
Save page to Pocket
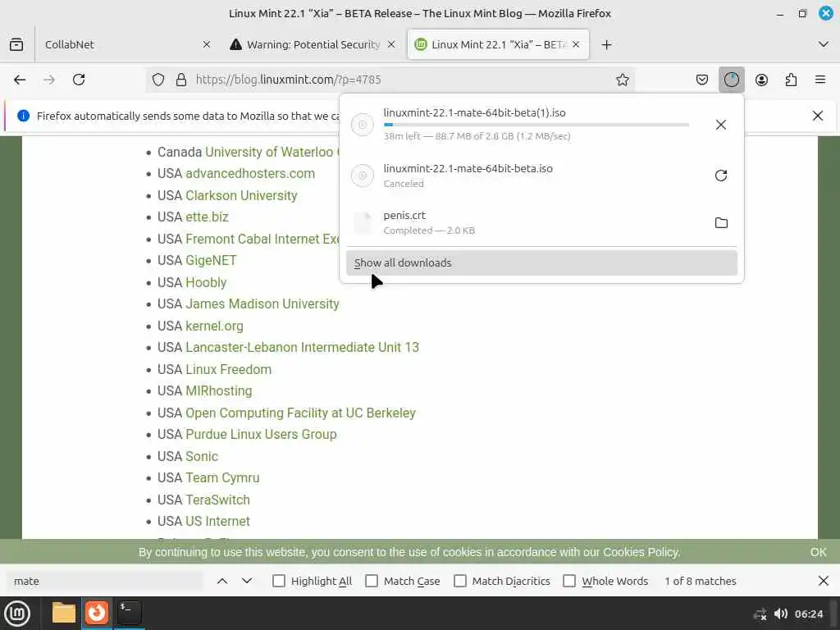702,80
